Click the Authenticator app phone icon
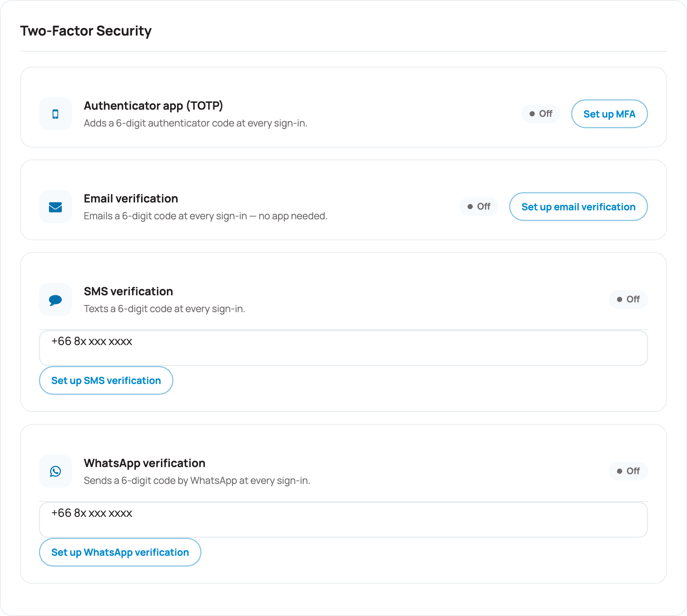 (x=55, y=114)
